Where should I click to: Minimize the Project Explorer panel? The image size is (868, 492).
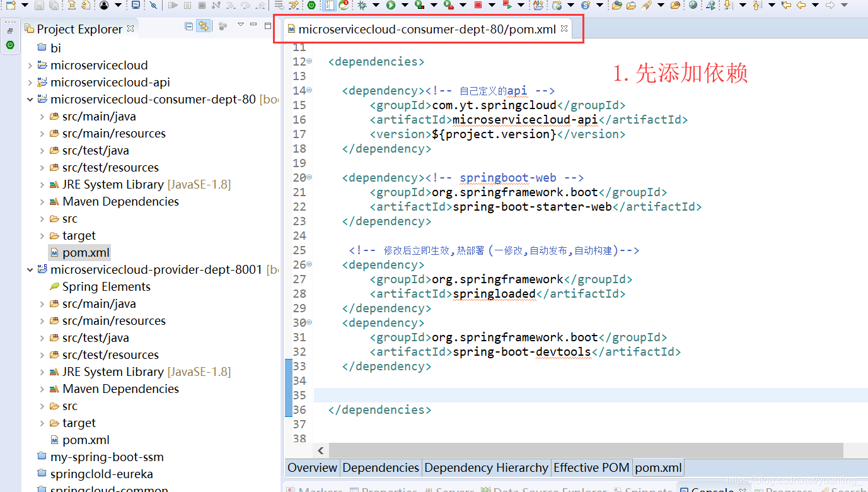(x=253, y=25)
